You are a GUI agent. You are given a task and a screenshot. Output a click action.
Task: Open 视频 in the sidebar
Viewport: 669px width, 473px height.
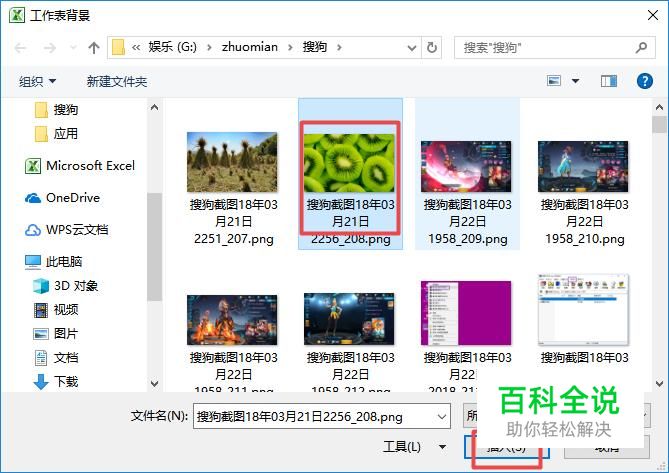point(56,310)
